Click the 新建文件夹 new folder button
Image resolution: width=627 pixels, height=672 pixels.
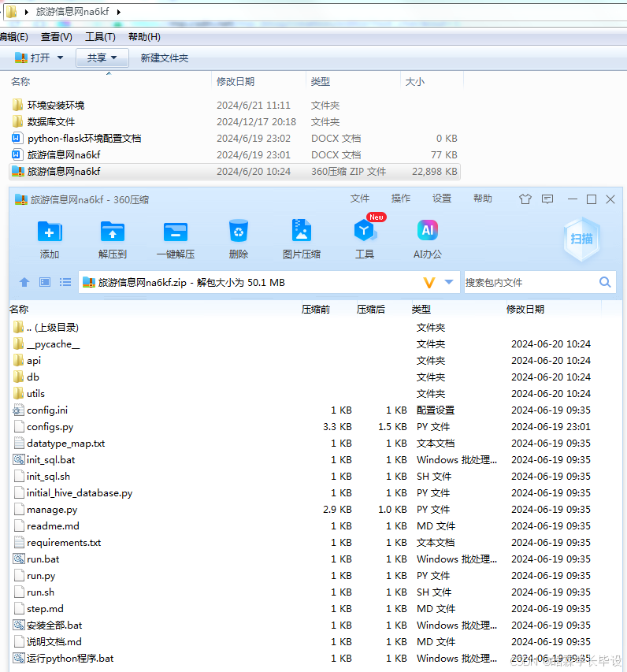coord(165,58)
